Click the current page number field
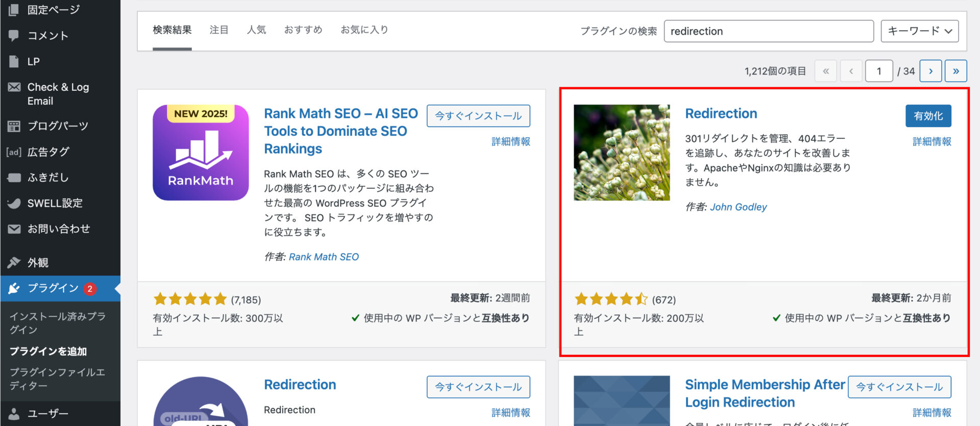980x426 pixels. [x=879, y=71]
